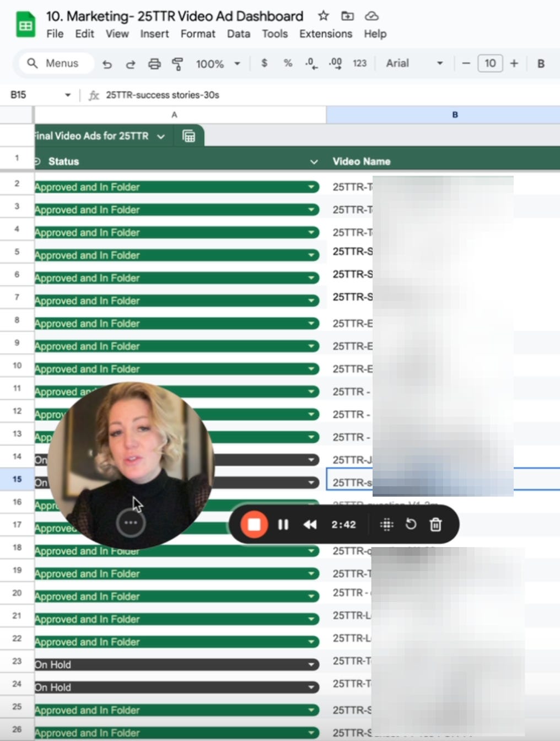Open the Help menu
The height and width of the screenshot is (741, 560).
click(x=375, y=34)
